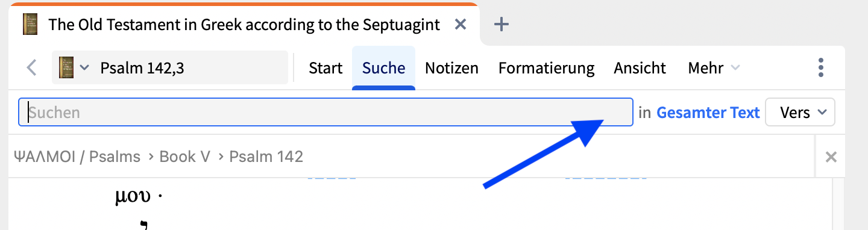The width and height of the screenshot is (868, 230).
Task: Open the resource picker book icon dropdown
Action: pyautogui.click(x=74, y=67)
